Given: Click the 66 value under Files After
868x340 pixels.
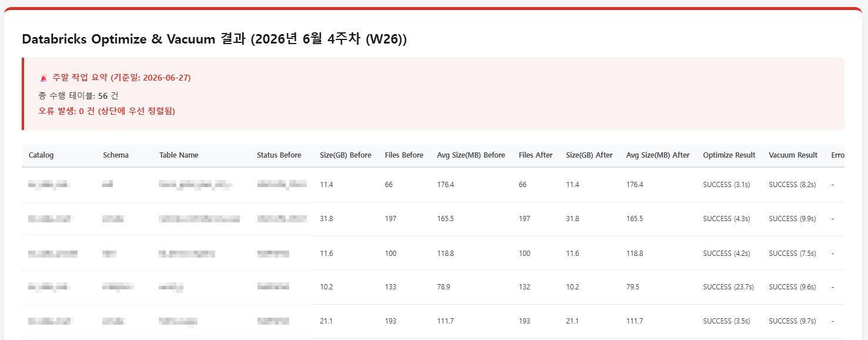Looking at the screenshot, I should pos(523,185).
